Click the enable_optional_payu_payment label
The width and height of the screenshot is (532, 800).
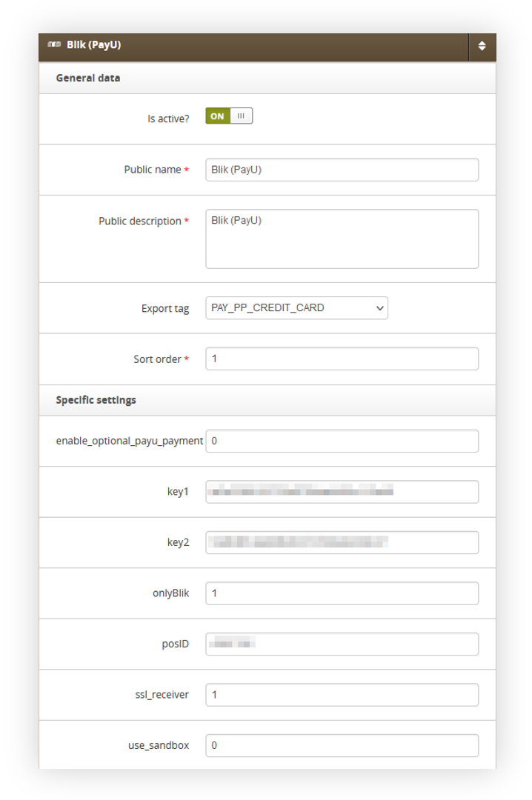click(129, 441)
